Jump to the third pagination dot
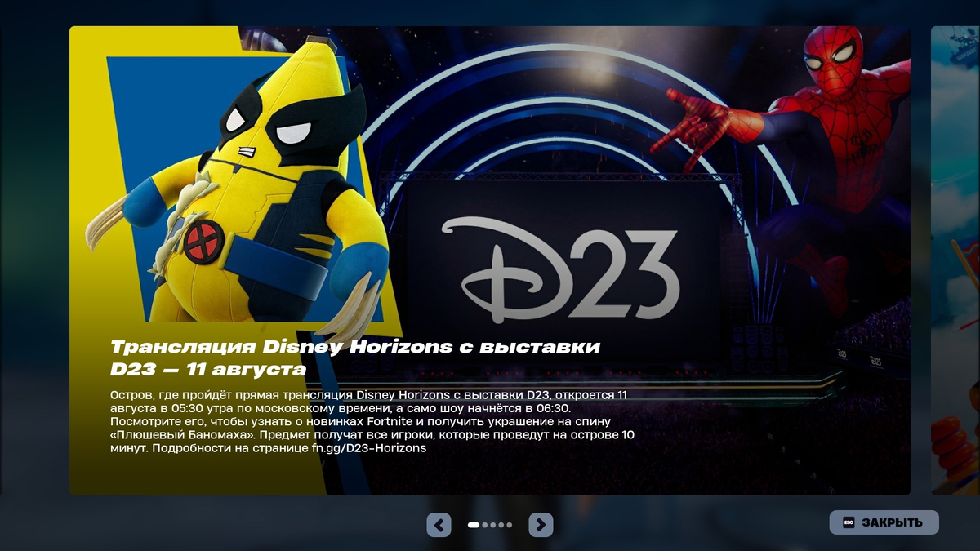The image size is (980, 551). [x=493, y=525]
